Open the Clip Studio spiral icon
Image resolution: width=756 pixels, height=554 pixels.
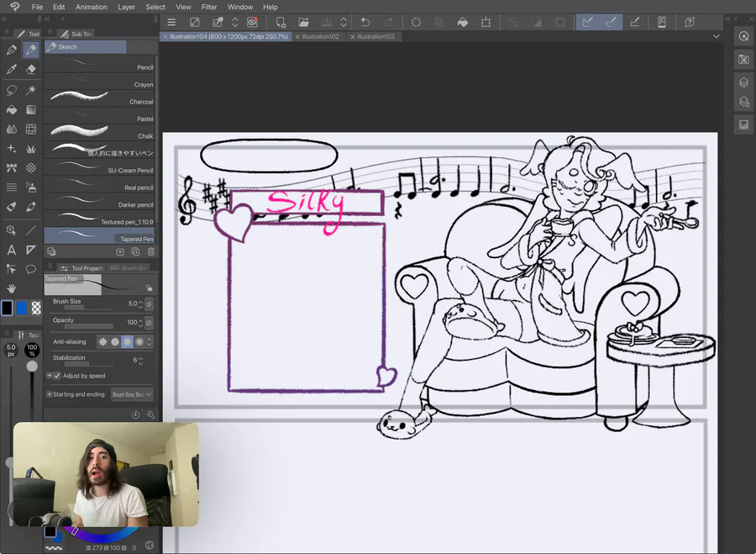tap(253, 22)
